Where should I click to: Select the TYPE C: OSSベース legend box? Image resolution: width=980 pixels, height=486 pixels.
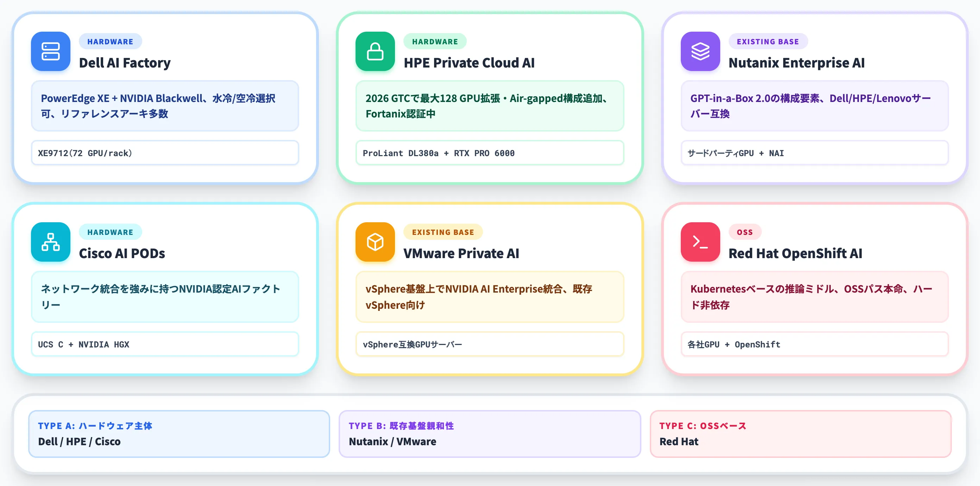800,434
